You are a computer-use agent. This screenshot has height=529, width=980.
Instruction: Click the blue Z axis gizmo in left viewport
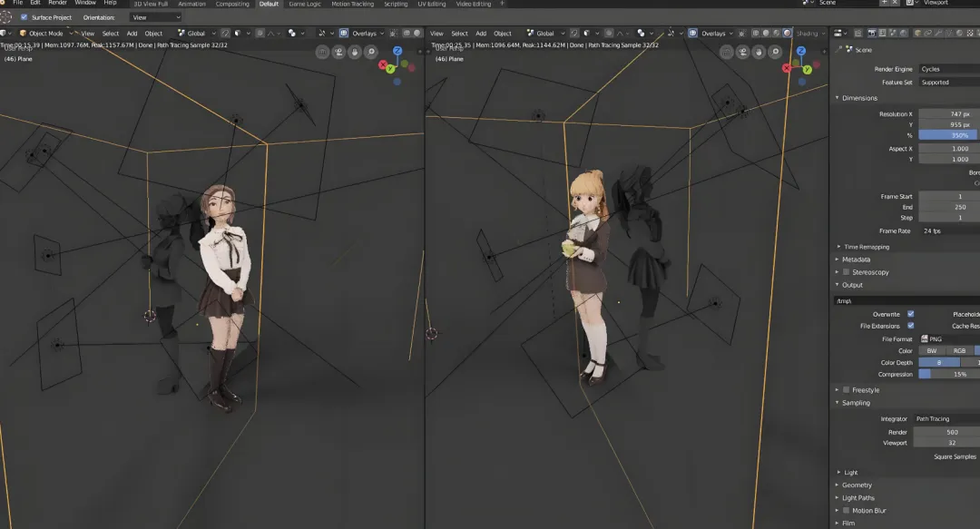pyautogui.click(x=397, y=51)
